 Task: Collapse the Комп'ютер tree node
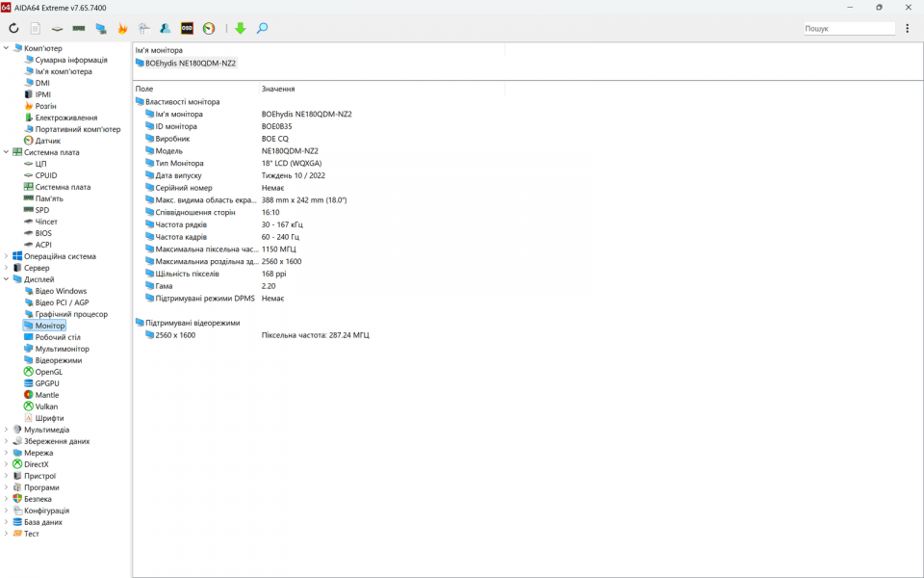click(7, 48)
